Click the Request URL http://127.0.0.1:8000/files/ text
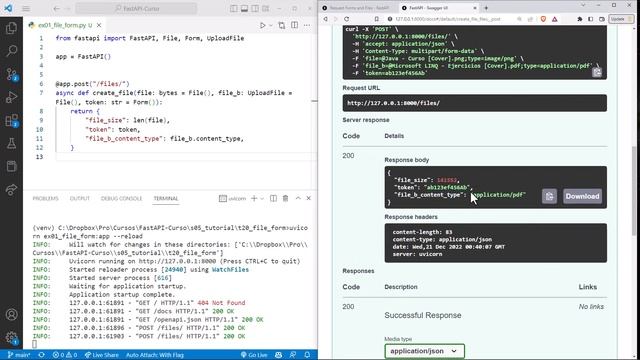Viewport: 640px width, 360px height. (393, 103)
